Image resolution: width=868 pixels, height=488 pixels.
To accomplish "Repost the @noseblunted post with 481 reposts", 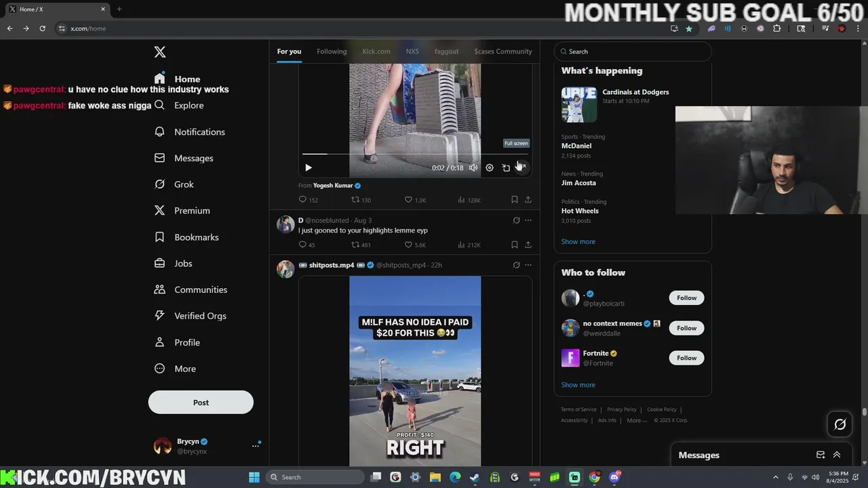I will (361, 245).
